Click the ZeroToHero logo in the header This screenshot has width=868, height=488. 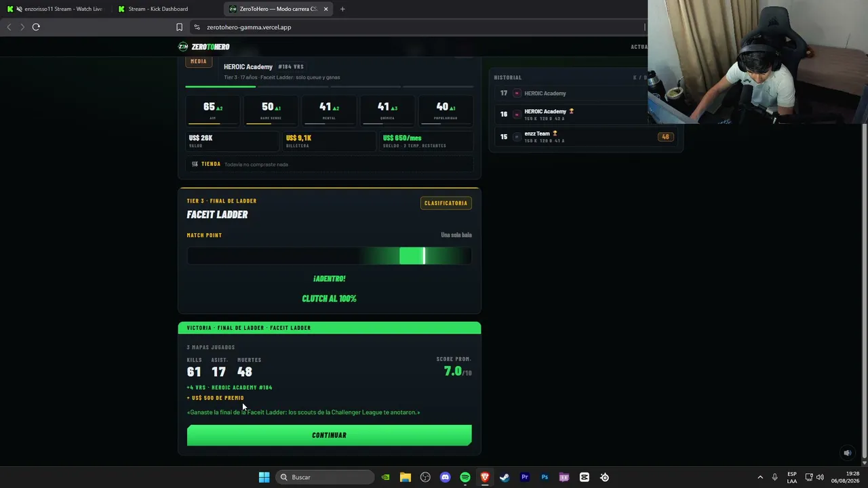point(203,47)
